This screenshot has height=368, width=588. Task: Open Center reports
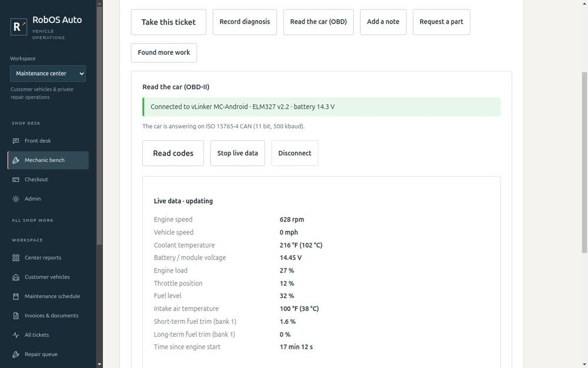pyautogui.click(x=48, y=258)
